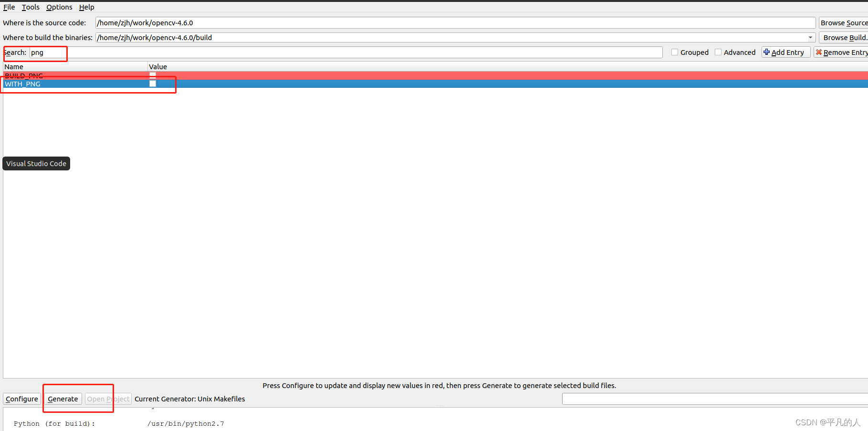Click the Open Project button

pos(108,399)
